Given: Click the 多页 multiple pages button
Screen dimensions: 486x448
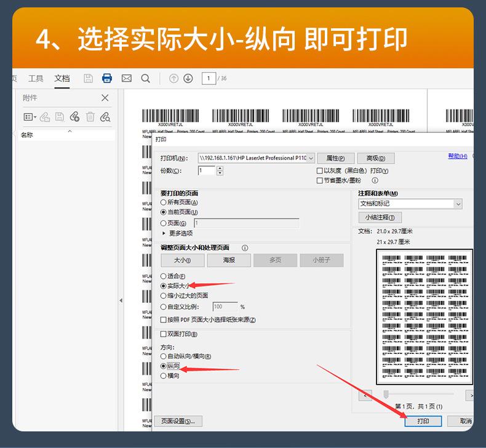Looking at the screenshot, I should (275, 260).
